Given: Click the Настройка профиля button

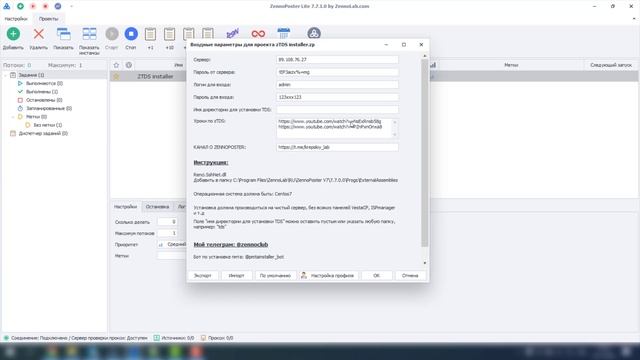Looking at the screenshot, I should 329,276.
